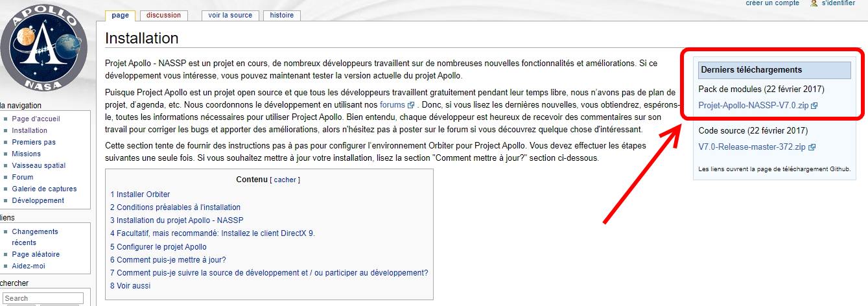Click external icon beside V7.0-Release-master-372.zip

point(812,148)
